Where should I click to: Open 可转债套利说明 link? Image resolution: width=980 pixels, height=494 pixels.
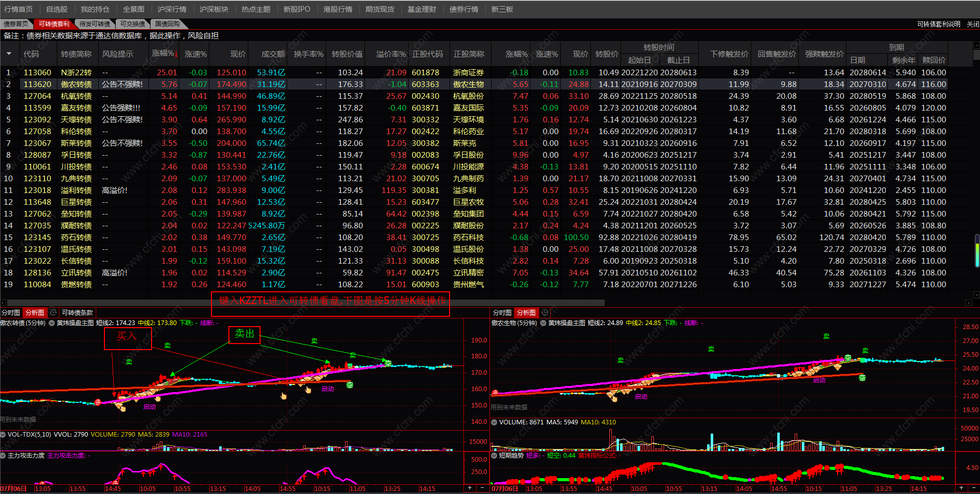[x=938, y=24]
